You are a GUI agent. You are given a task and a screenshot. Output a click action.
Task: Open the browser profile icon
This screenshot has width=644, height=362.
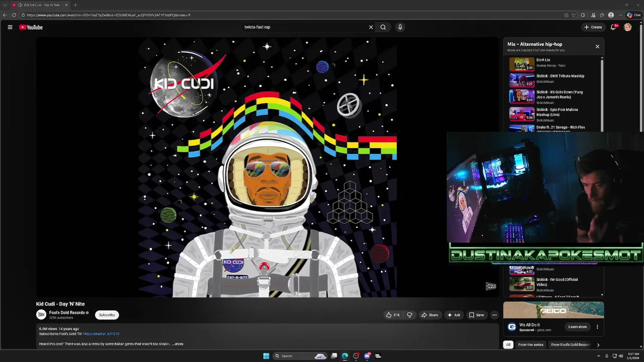611,15
